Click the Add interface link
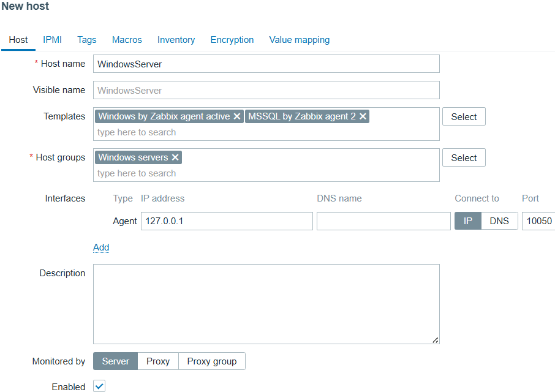The image size is (555, 392). click(101, 247)
